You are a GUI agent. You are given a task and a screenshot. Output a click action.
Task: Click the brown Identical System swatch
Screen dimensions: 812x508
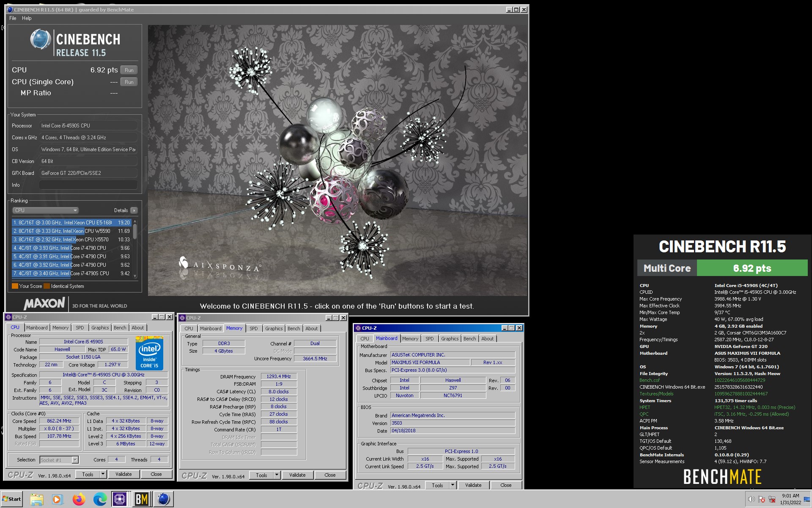(x=47, y=286)
